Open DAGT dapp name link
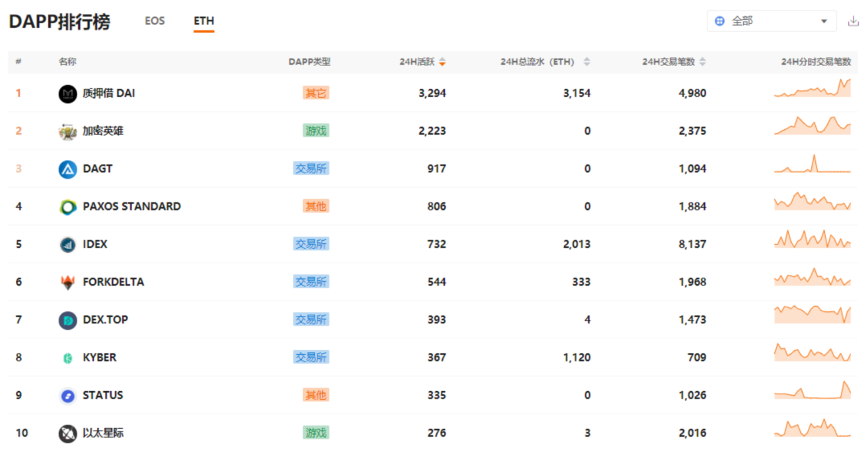 pos(98,168)
